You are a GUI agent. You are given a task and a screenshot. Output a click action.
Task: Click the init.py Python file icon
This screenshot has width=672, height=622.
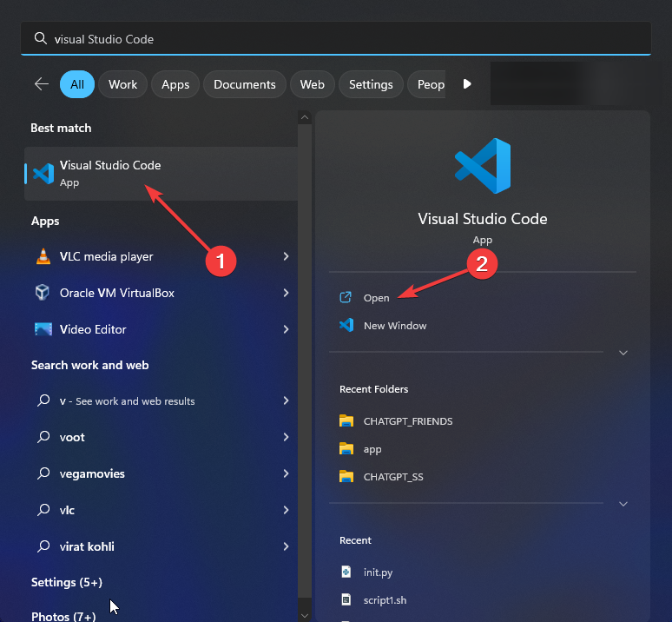pyautogui.click(x=346, y=572)
